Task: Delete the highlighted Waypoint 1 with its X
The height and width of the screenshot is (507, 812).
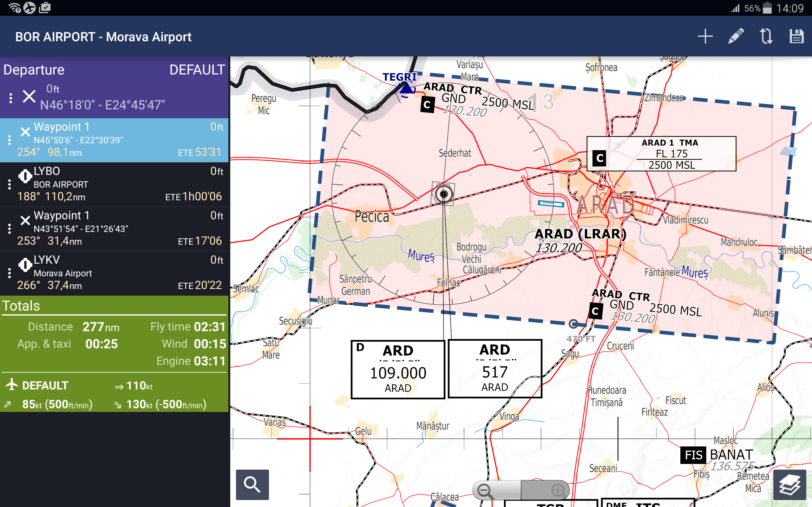Action: pyautogui.click(x=25, y=132)
